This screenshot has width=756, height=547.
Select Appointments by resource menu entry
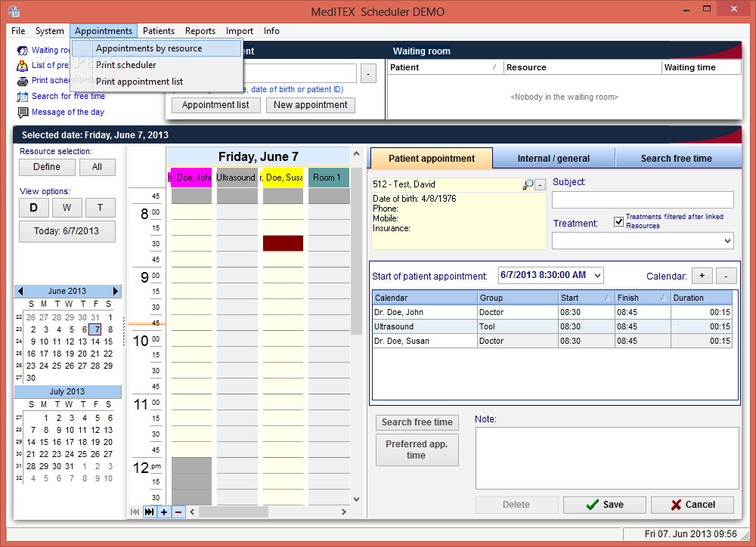click(156, 48)
